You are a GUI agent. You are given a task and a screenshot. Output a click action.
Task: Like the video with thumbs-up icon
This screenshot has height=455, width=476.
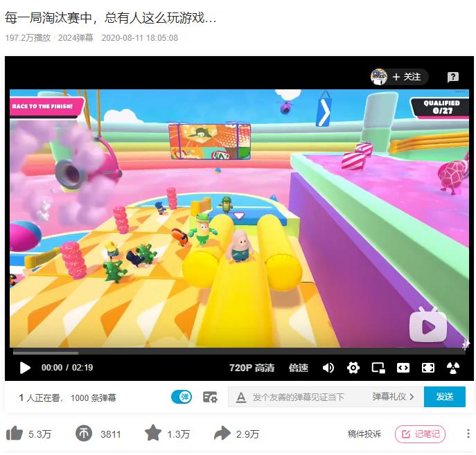tap(15, 433)
